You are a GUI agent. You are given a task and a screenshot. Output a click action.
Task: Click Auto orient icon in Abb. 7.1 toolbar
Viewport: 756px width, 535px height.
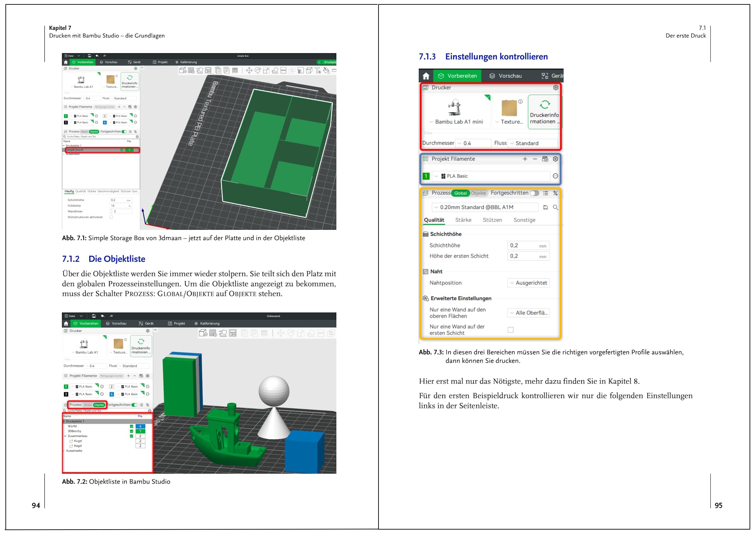coord(200,70)
